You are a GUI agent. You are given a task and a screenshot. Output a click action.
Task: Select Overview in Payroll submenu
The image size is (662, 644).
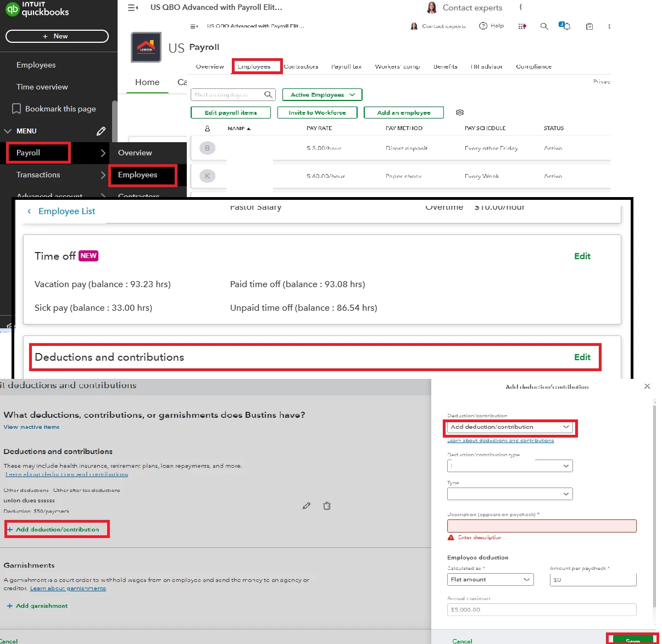click(x=135, y=153)
